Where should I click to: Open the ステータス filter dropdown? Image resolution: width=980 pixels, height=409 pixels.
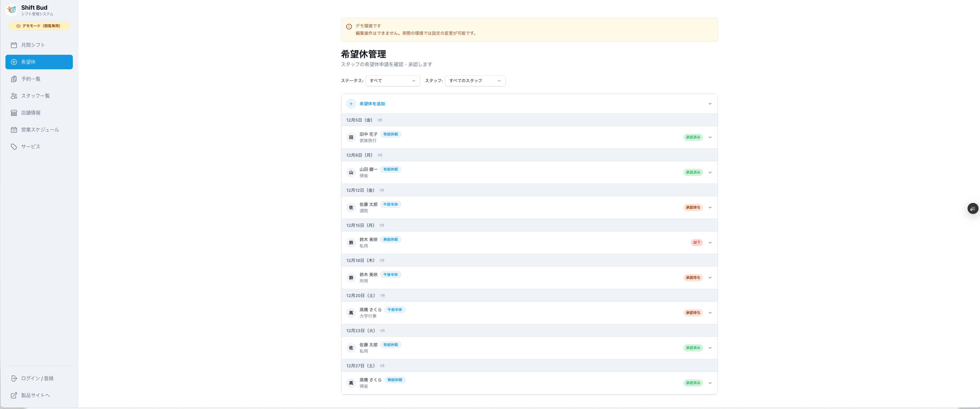click(392, 80)
